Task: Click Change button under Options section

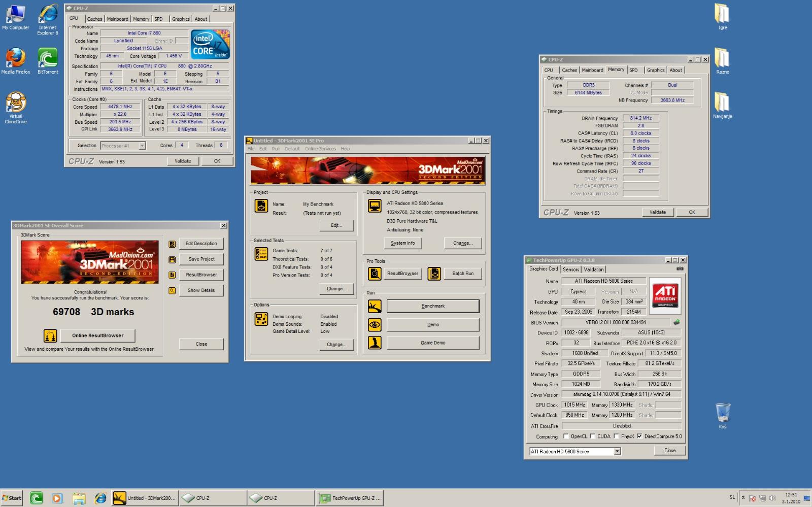Action: click(336, 345)
